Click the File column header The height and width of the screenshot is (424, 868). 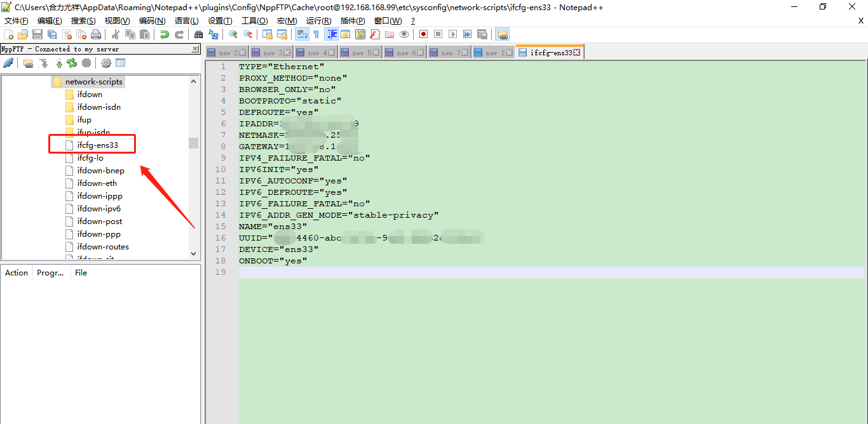coord(135,272)
